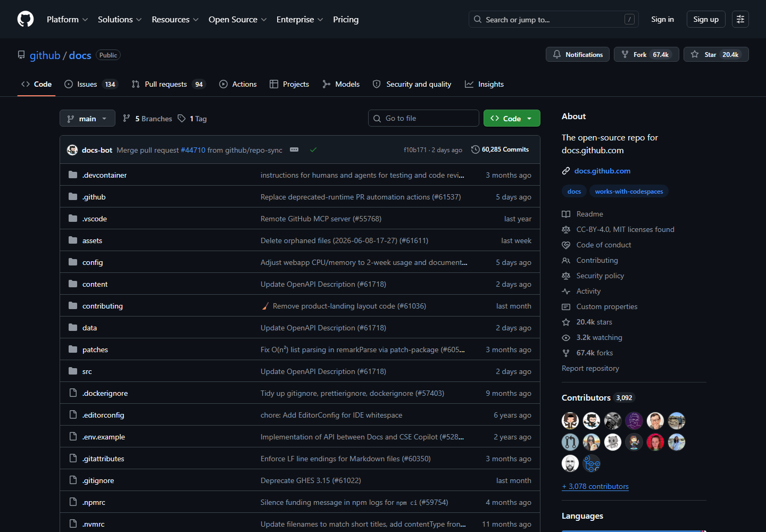Click the .devcontainer folder icon
The image size is (766, 532).
(x=73, y=175)
